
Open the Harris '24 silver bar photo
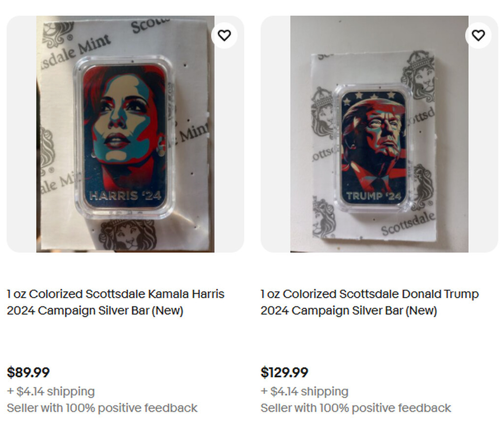coord(125,134)
